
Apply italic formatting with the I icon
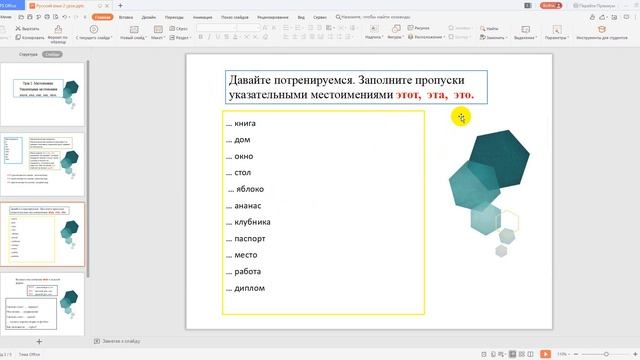pos(209,37)
